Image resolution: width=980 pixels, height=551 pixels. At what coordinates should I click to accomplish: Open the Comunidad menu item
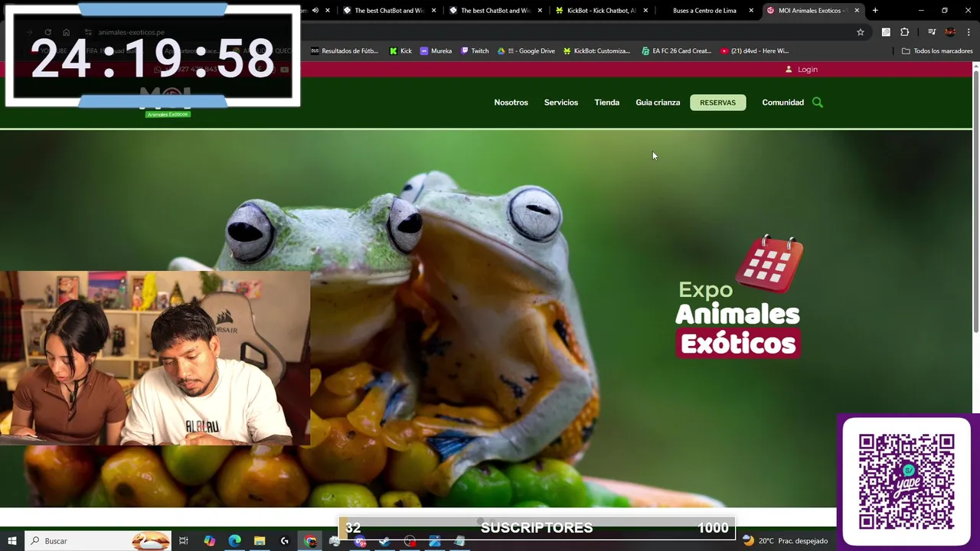782,103
